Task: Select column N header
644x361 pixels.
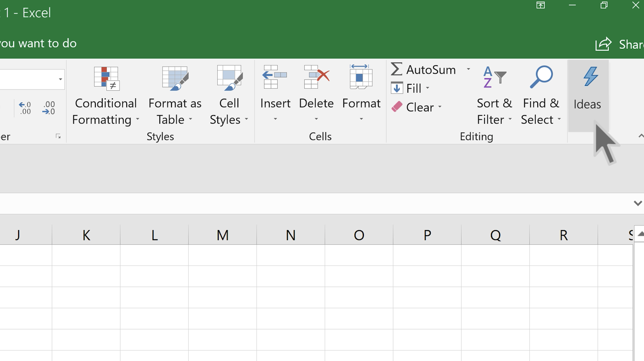Action: coord(291,235)
